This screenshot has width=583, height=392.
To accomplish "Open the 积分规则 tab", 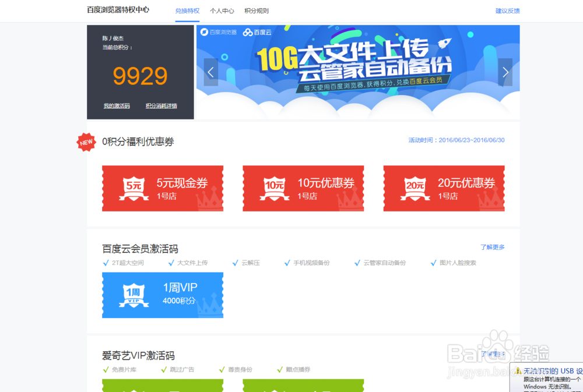I will [257, 10].
